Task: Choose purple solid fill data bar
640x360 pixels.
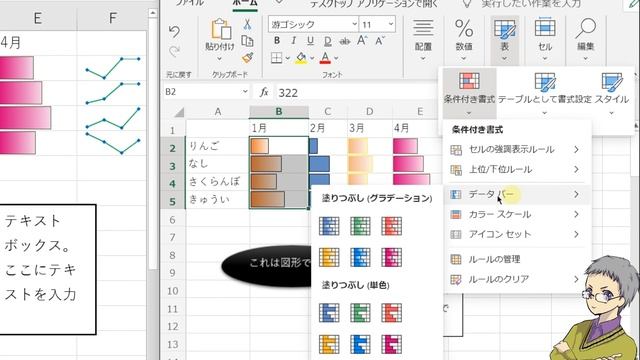Action: coord(392,344)
